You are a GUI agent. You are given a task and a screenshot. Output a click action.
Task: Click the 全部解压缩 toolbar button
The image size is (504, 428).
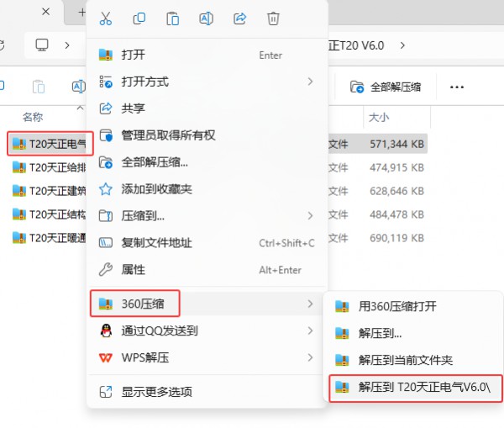coord(386,87)
